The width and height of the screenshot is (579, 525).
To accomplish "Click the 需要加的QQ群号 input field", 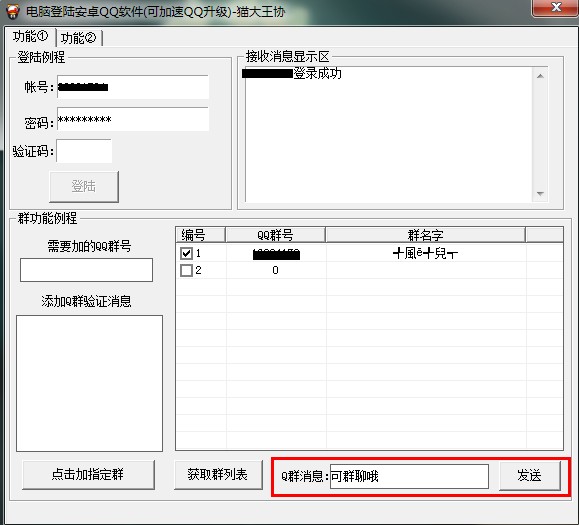I will [x=86, y=270].
